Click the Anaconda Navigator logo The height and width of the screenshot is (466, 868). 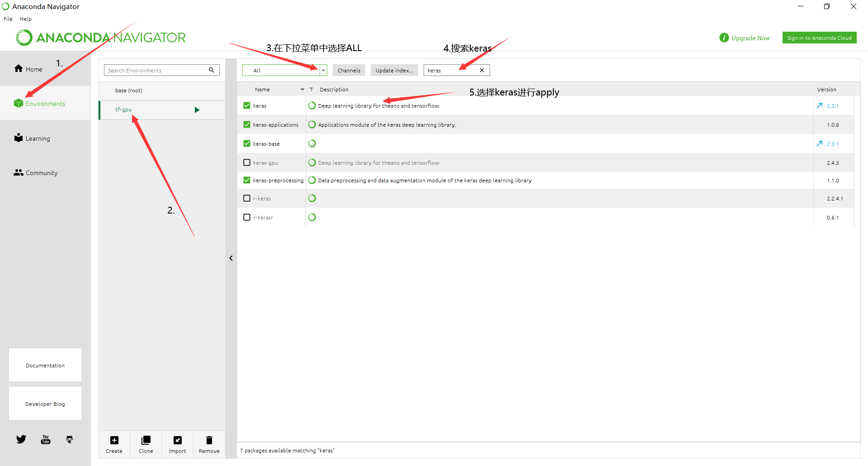(x=101, y=38)
